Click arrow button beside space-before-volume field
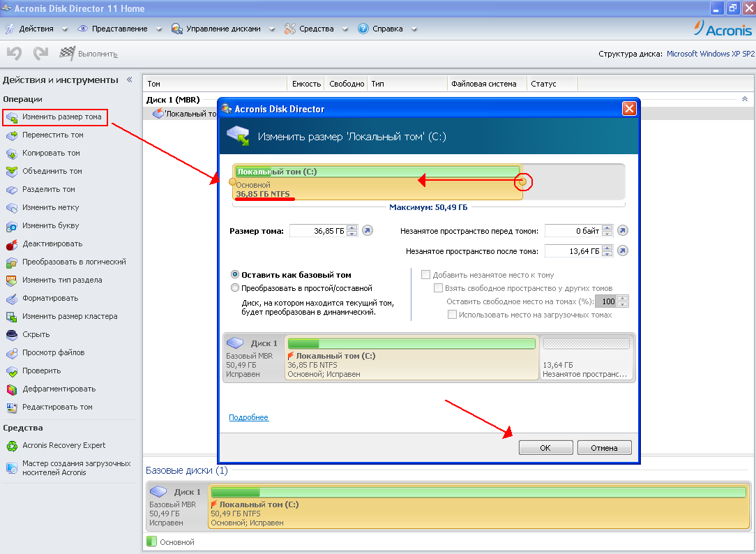Screen dimensions: 756x554 (623, 230)
